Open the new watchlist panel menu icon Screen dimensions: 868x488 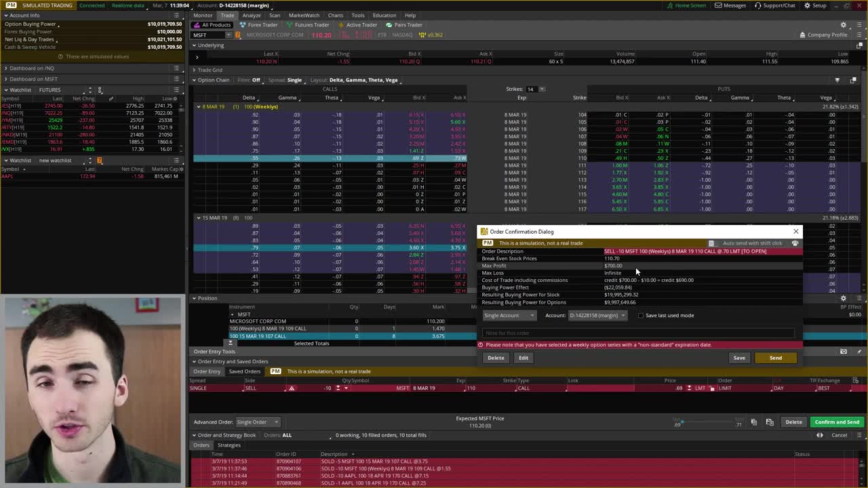(176, 161)
